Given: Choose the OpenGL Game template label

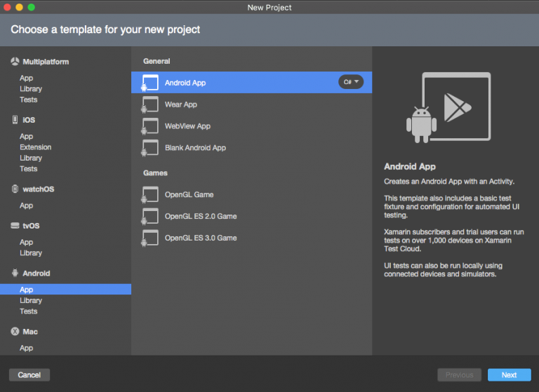Looking at the screenshot, I should coord(189,194).
